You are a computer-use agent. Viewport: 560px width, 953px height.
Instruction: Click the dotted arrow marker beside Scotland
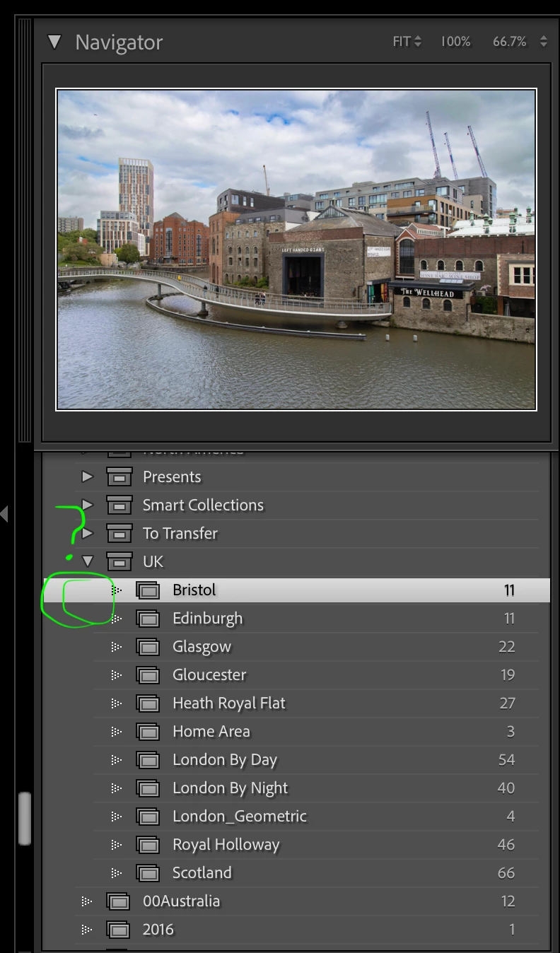pos(117,873)
